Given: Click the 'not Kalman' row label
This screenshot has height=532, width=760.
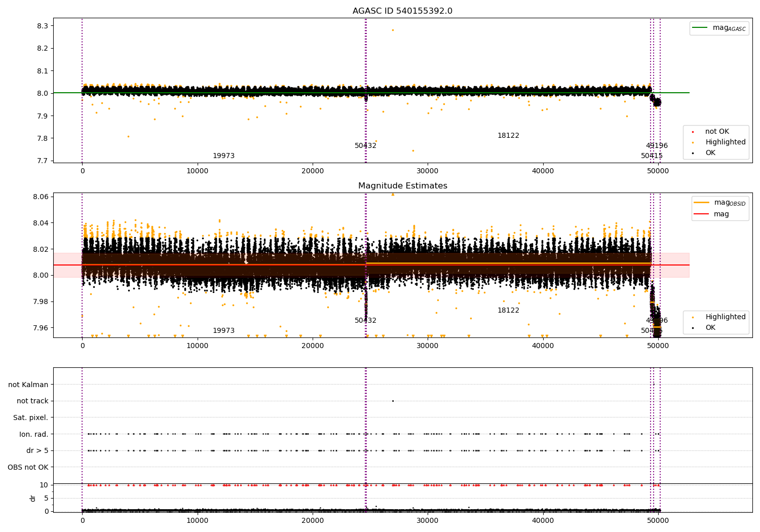Looking at the screenshot, I should point(28,385).
